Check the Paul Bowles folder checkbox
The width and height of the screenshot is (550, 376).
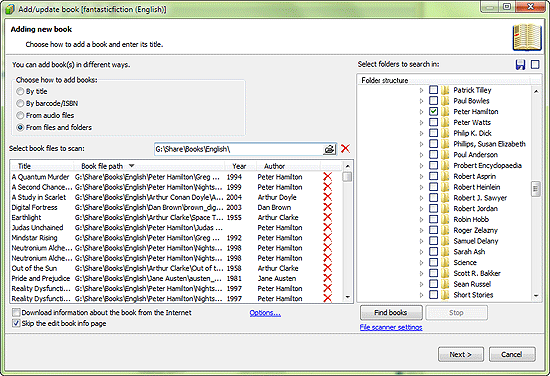point(434,101)
